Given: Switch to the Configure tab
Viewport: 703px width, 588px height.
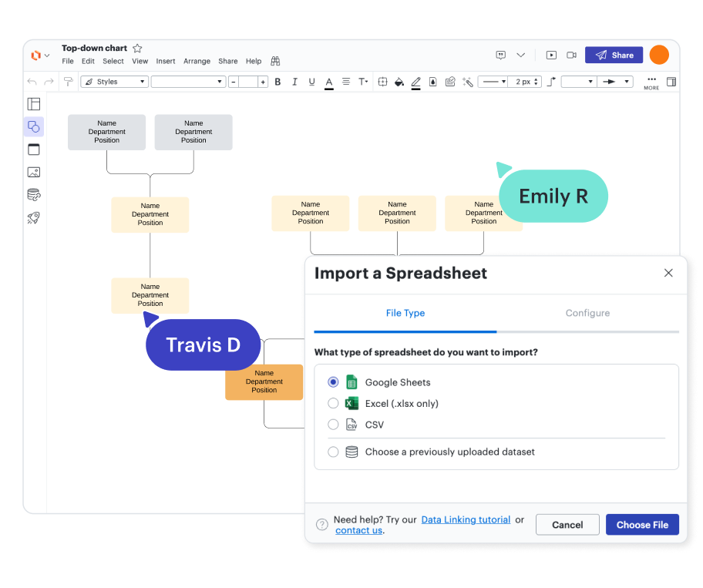Looking at the screenshot, I should point(587,313).
